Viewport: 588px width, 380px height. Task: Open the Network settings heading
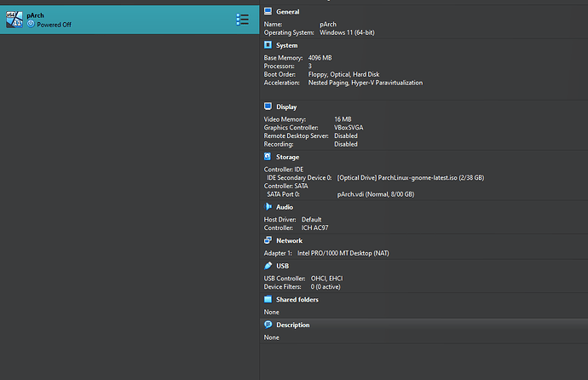click(289, 240)
